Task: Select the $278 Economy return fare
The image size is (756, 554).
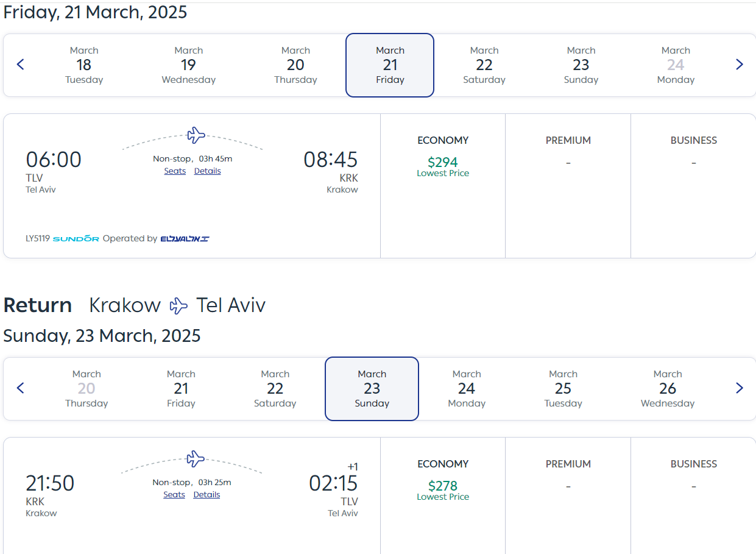Action: click(x=443, y=486)
